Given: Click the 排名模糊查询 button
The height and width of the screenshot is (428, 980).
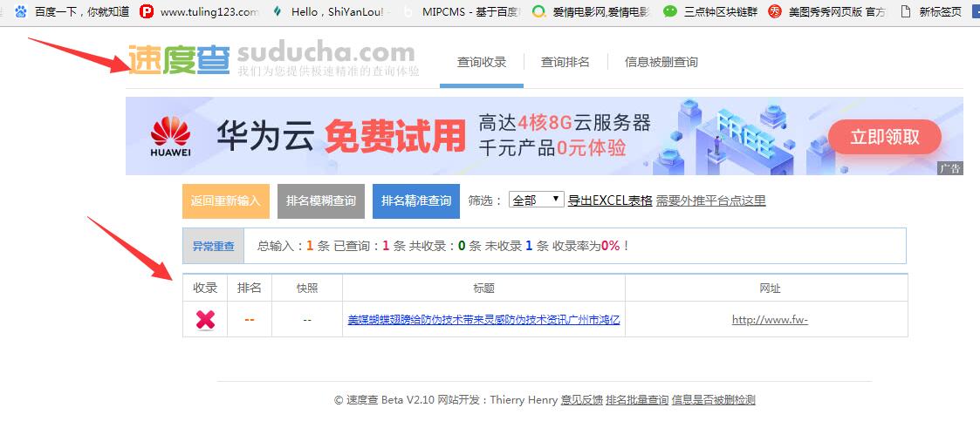Looking at the screenshot, I should 321,200.
